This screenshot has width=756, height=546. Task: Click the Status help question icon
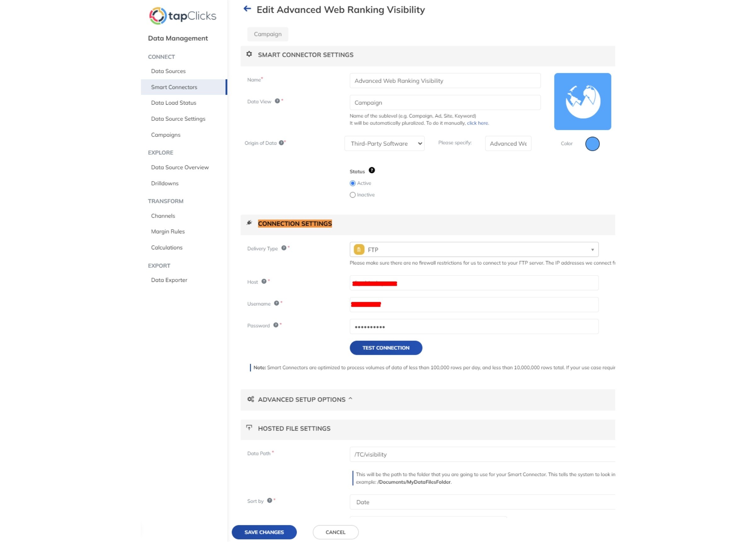[372, 171]
